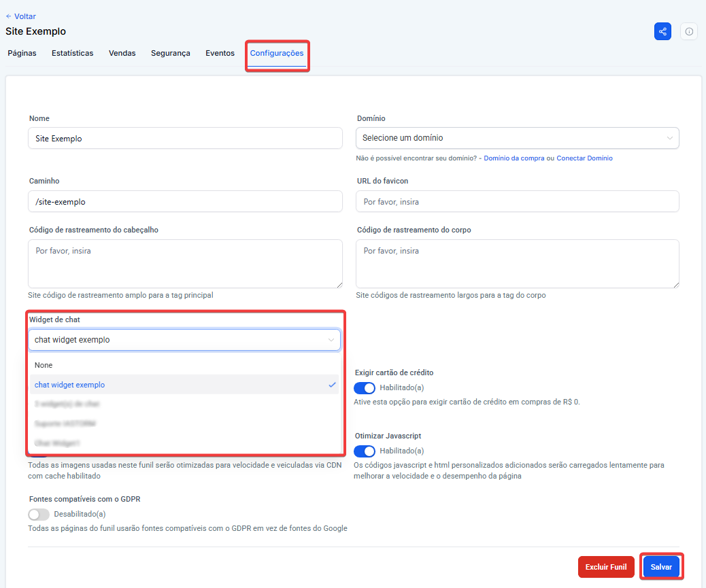Click the red Excluir Funil button

pyautogui.click(x=605, y=566)
